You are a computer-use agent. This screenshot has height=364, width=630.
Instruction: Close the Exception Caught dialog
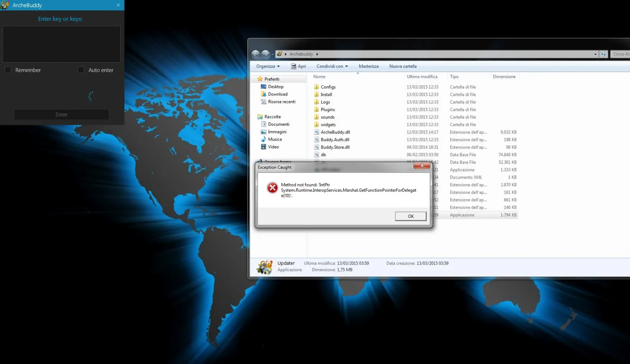pos(422,166)
